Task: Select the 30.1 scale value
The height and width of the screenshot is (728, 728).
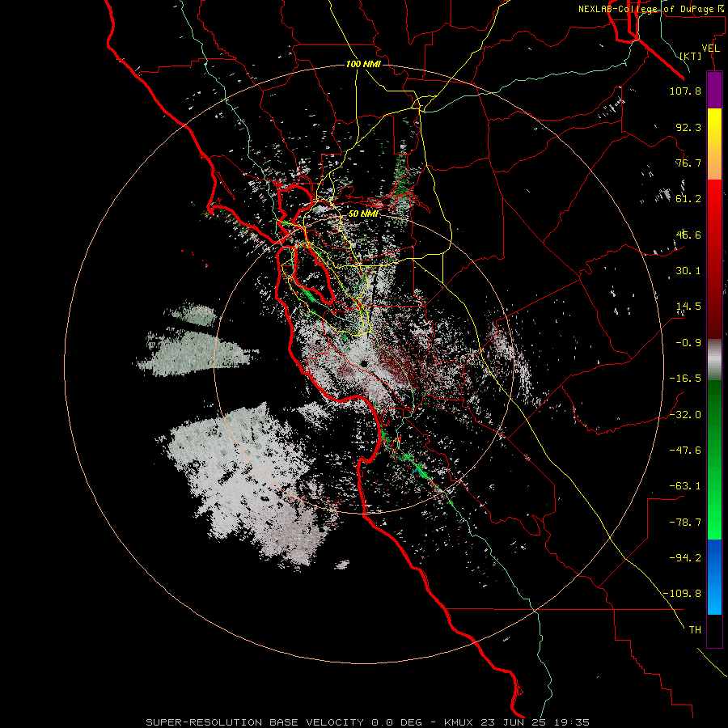Action: pyautogui.click(x=688, y=271)
